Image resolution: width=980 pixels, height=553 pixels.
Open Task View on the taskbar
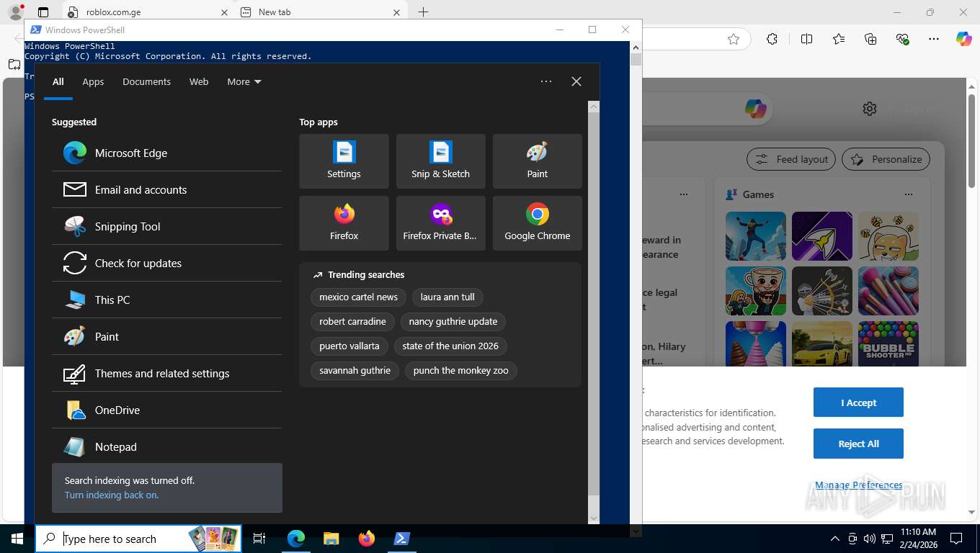[259, 539]
